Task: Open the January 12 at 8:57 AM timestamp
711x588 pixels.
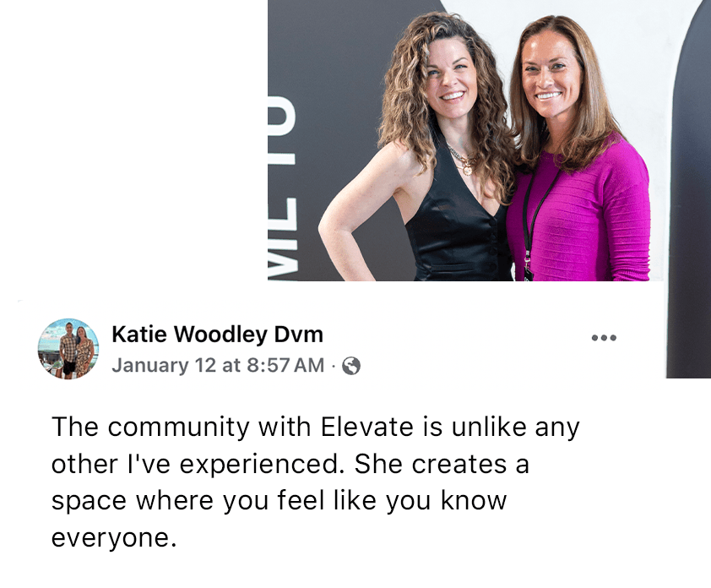Action: 218,365
